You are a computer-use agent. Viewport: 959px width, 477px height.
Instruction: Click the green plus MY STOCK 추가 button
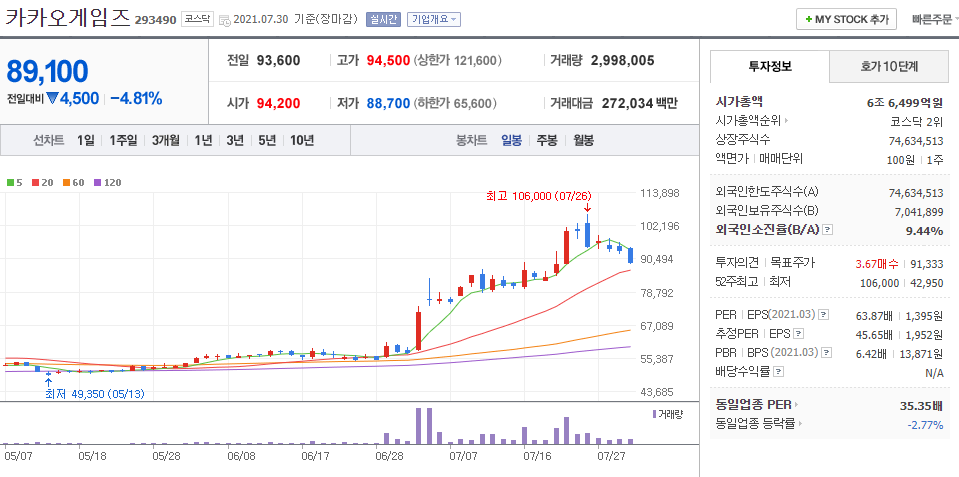pos(846,20)
